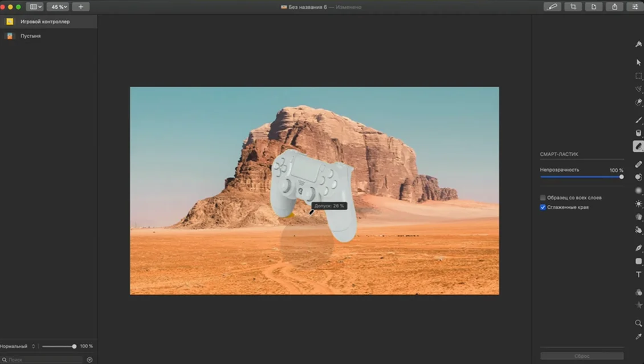Screen dimensions: 644x364
Task: Click the Непрозрачность slider in Смарт-ластик panel
Action: [x=581, y=177]
